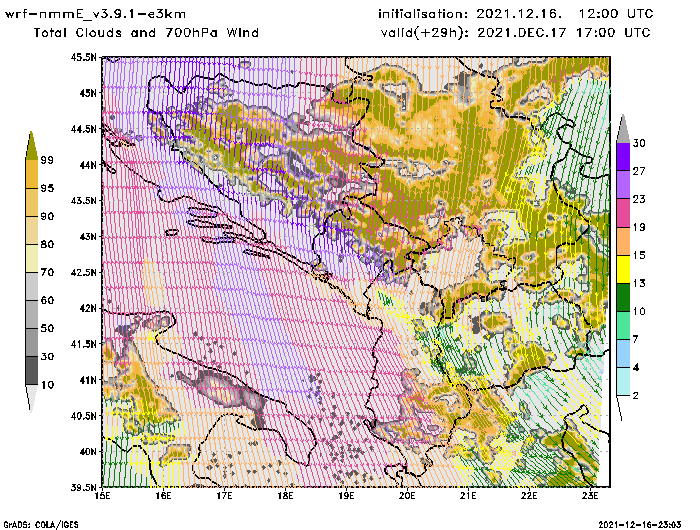Click the '41N' latitude label
This screenshot has height=530, width=700.
pos(88,380)
